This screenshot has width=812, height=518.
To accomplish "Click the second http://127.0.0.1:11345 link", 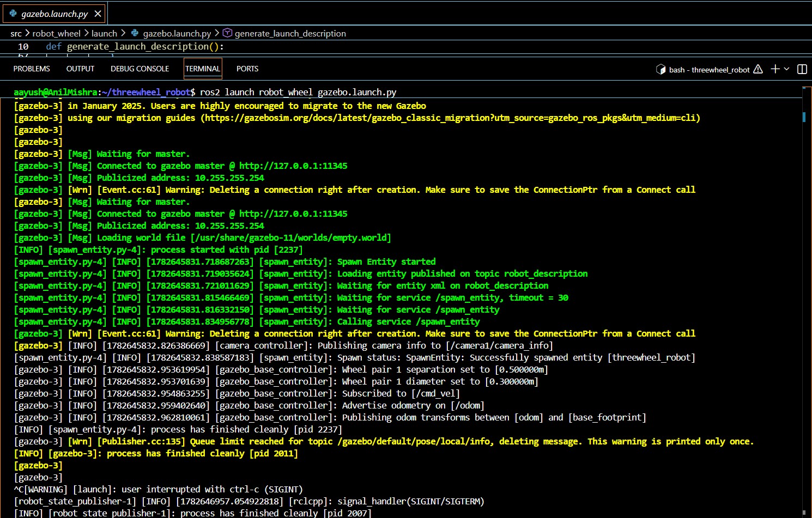I will coord(293,214).
